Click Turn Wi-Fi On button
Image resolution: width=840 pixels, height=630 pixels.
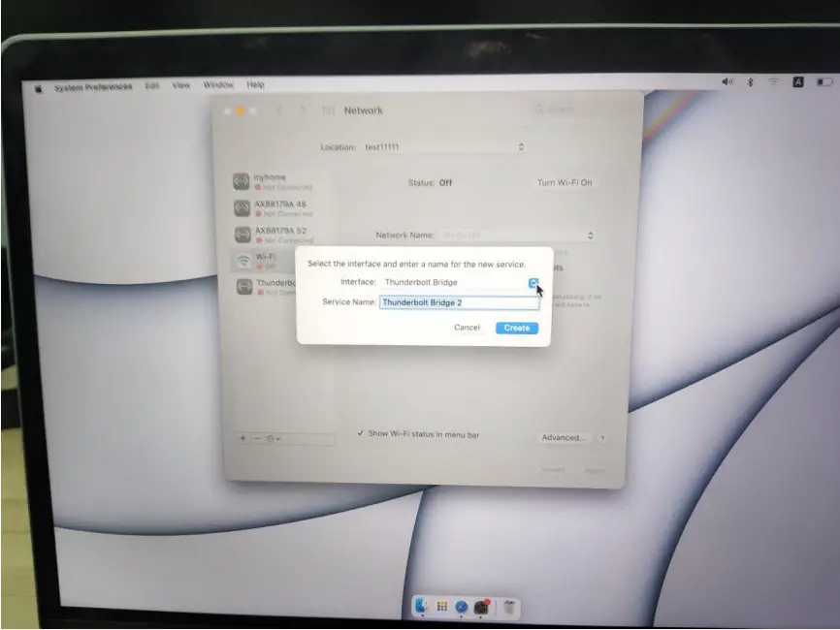point(565,182)
